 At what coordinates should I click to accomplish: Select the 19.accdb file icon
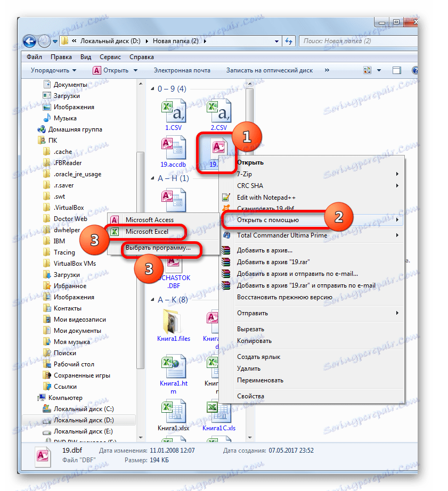pos(173,148)
